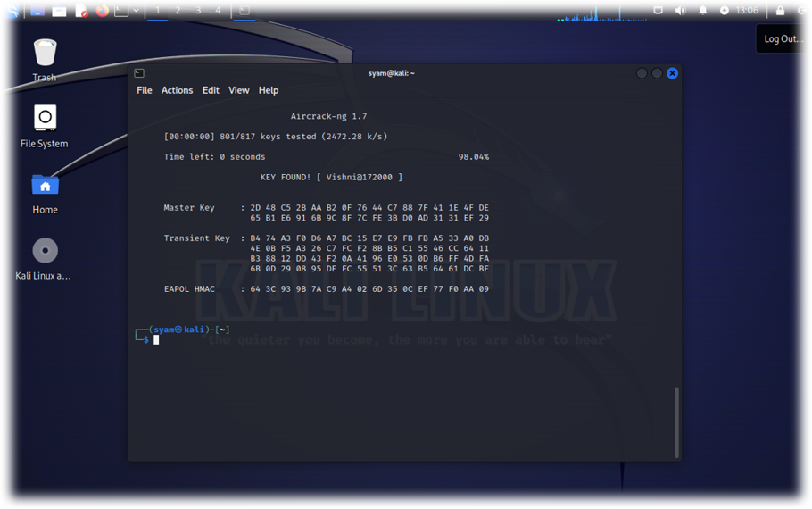This screenshot has width=812, height=509.
Task: Select the Home folder desktop icon
Action: click(45, 194)
